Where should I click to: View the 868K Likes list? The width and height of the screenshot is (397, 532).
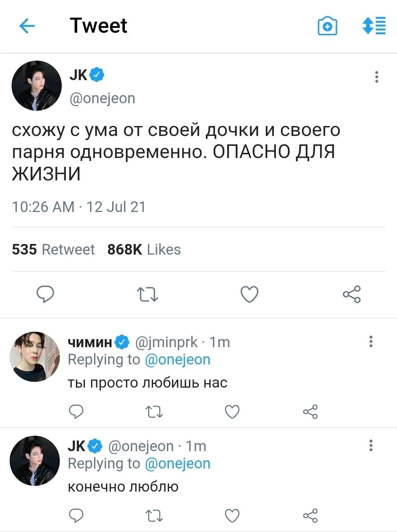point(144,249)
